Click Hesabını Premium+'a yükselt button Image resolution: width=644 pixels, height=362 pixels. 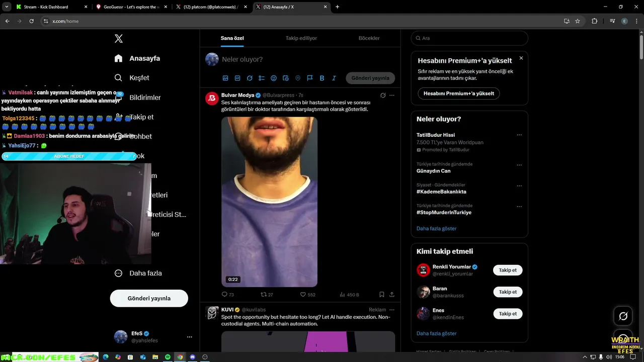point(459,94)
